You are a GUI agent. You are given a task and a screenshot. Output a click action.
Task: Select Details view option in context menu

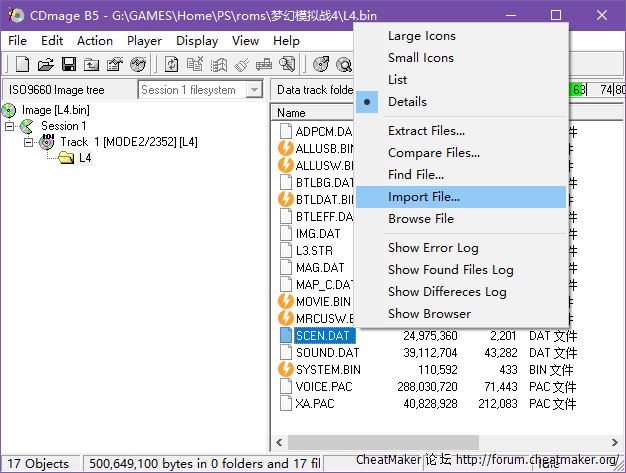click(x=407, y=102)
